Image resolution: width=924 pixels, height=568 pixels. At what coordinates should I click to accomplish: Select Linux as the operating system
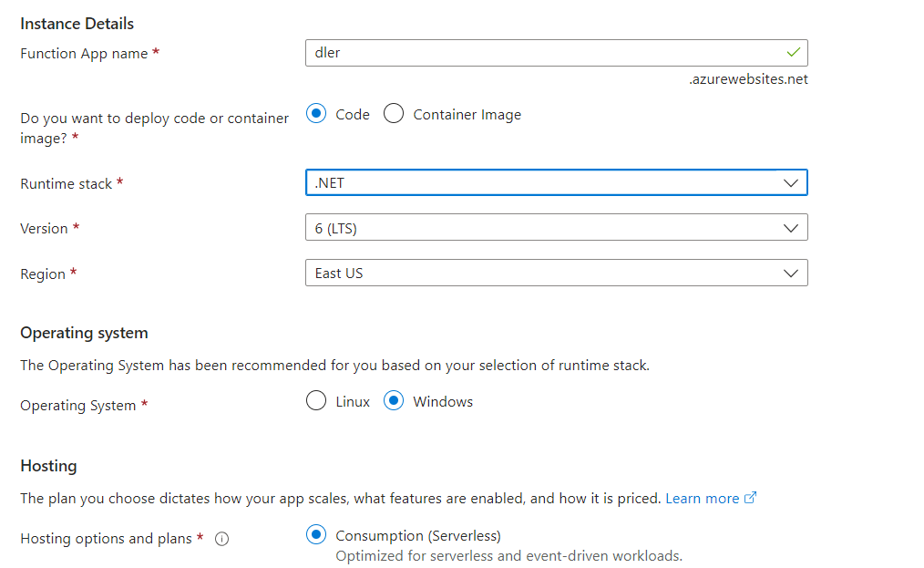click(316, 400)
